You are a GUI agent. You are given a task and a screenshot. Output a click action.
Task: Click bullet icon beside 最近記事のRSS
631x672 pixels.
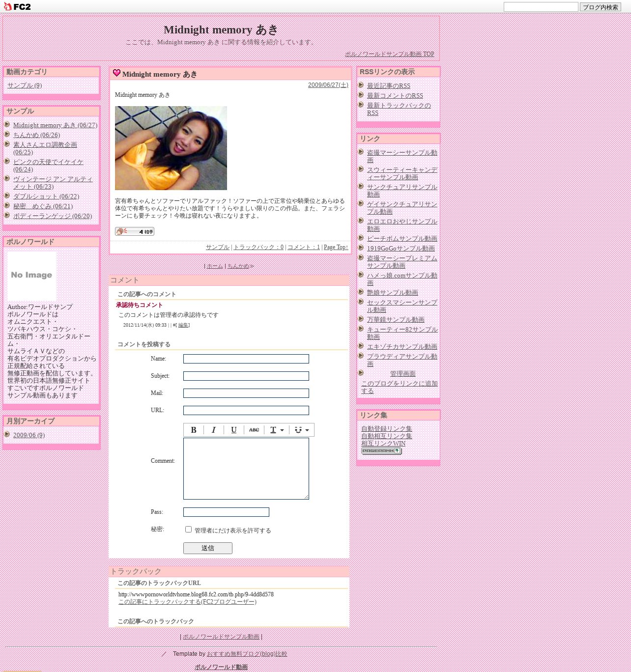pyautogui.click(x=361, y=85)
